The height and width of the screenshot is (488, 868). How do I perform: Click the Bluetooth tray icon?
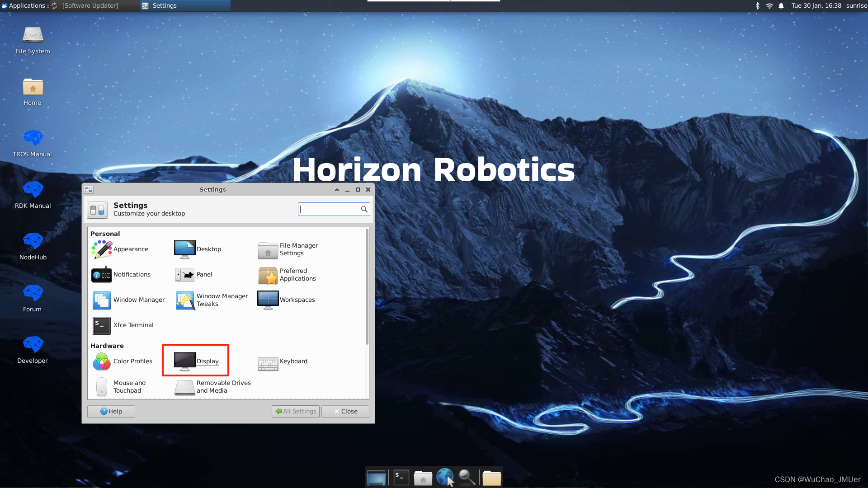tap(758, 6)
